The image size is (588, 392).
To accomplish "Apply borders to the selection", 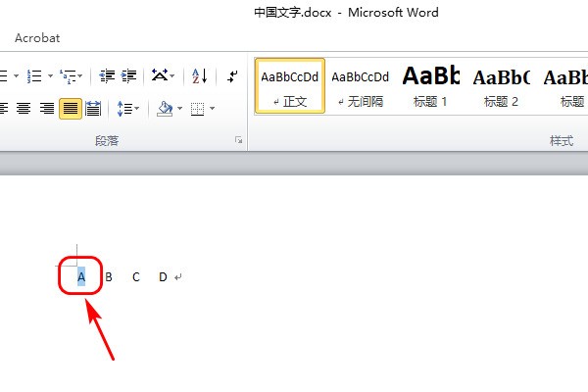I will (197, 109).
